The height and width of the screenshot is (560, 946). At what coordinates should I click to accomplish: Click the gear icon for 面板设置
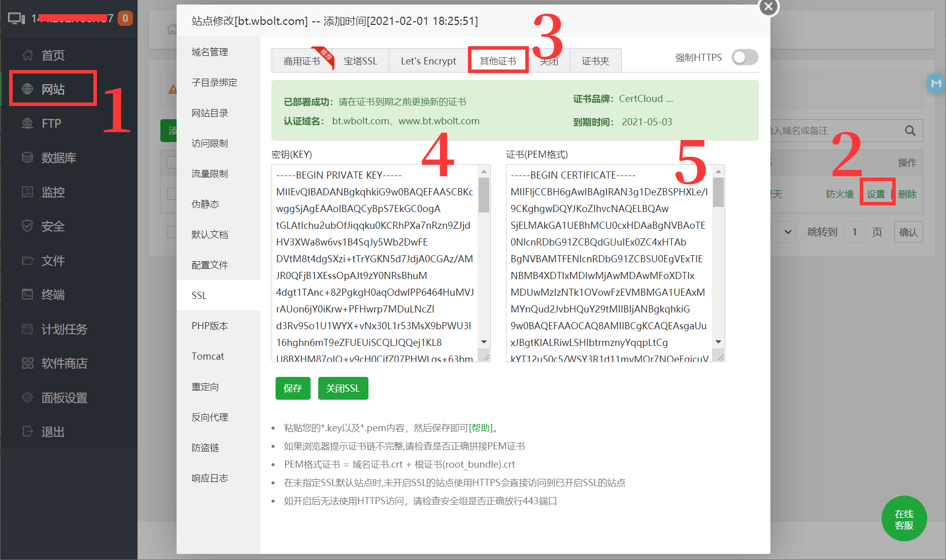(27, 398)
